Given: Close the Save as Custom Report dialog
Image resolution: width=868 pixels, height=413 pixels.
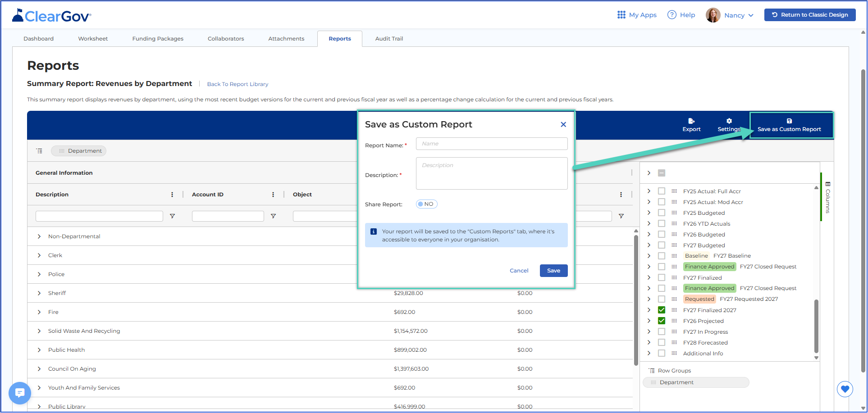Looking at the screenshot, I should (x=563, y=125).
